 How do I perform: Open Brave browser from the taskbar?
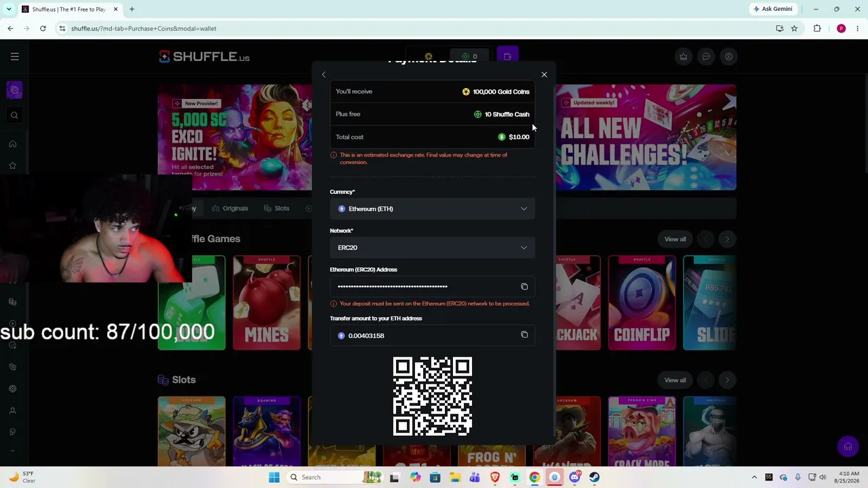pyautogui.click(x=495, y=477)
